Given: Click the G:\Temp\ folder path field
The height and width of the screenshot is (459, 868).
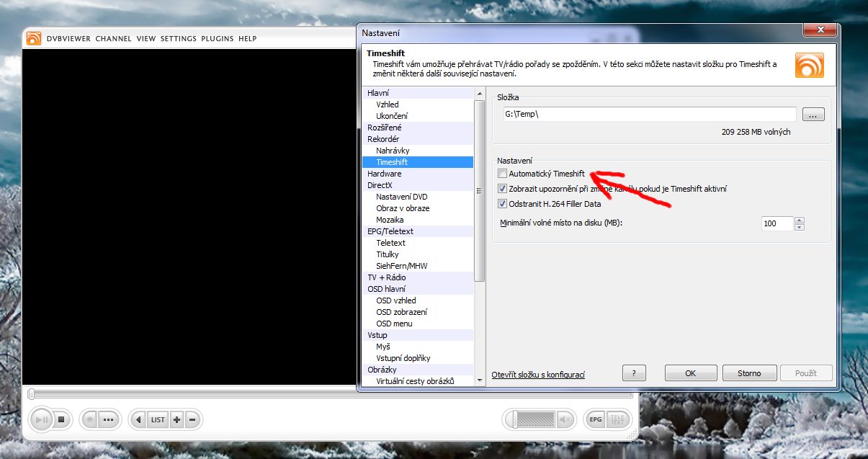Looking at the screenshot, I should point(648,114).
